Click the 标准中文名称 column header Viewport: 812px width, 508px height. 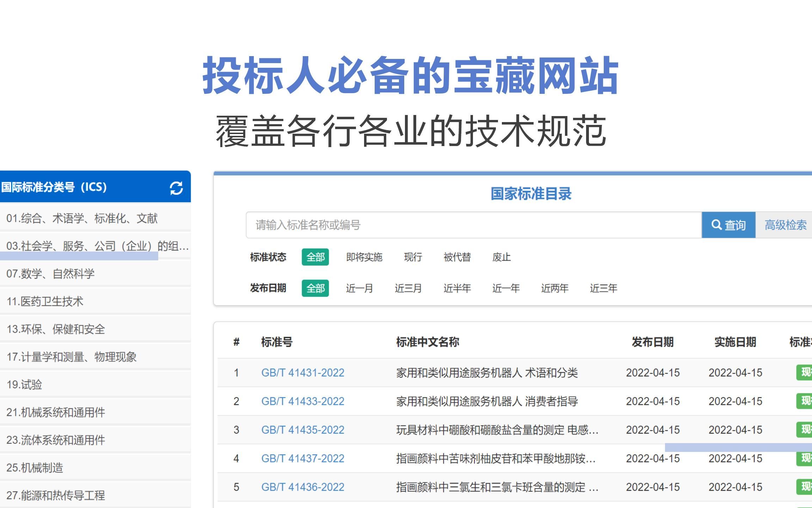pos(427,342)
